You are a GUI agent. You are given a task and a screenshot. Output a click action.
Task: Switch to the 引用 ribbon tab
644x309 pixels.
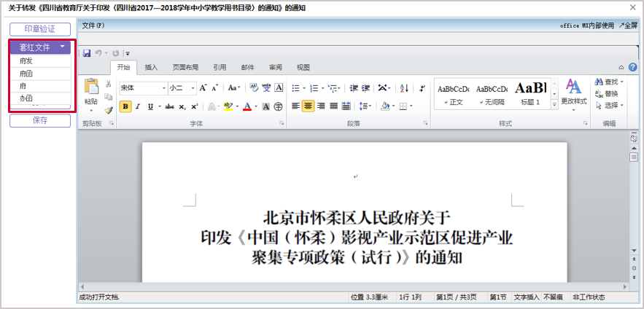220,67
